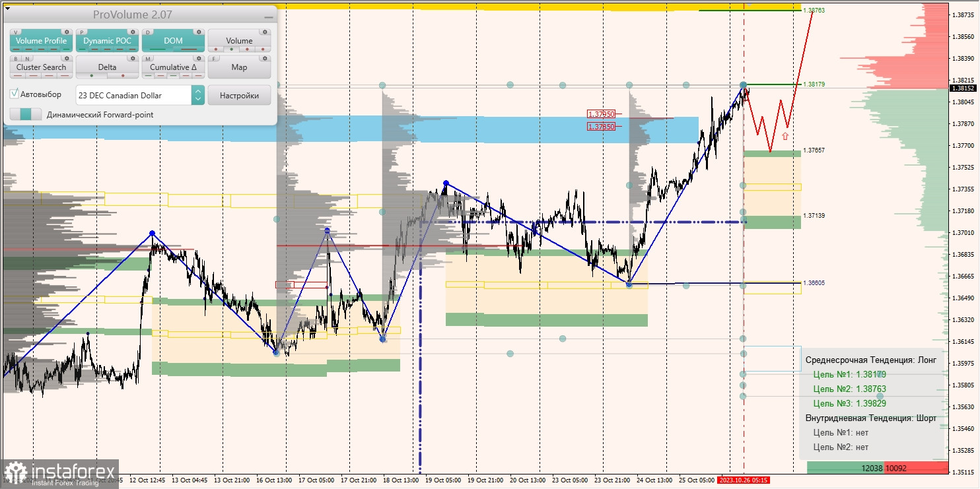
Task: Click the red 1.37850 price tag
Action: (601, 126)
